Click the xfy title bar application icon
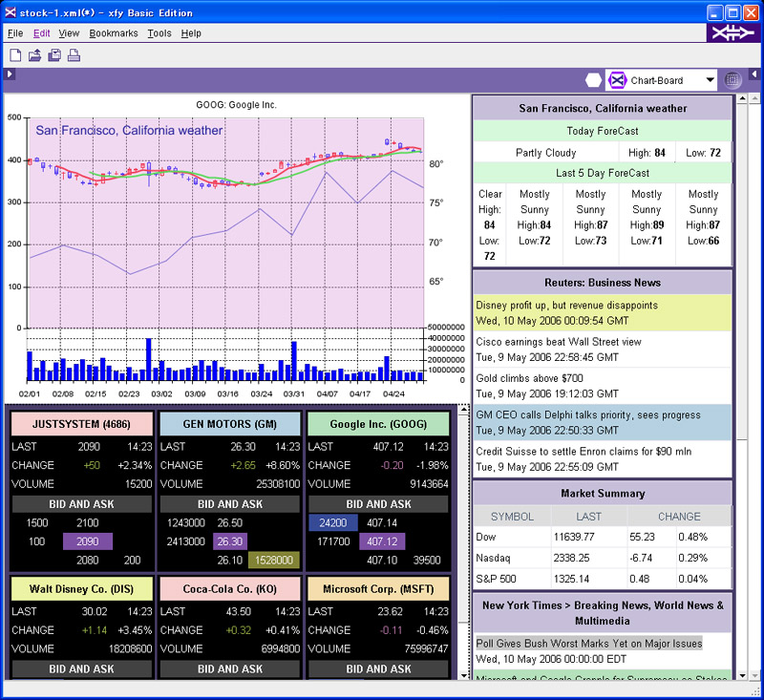764x700 pixels. coord(11,12)
